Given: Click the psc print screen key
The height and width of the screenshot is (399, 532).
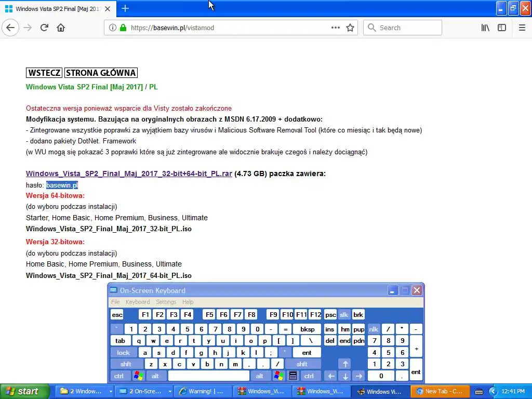Looking at the screenshot, I should [x=330, y=314].
